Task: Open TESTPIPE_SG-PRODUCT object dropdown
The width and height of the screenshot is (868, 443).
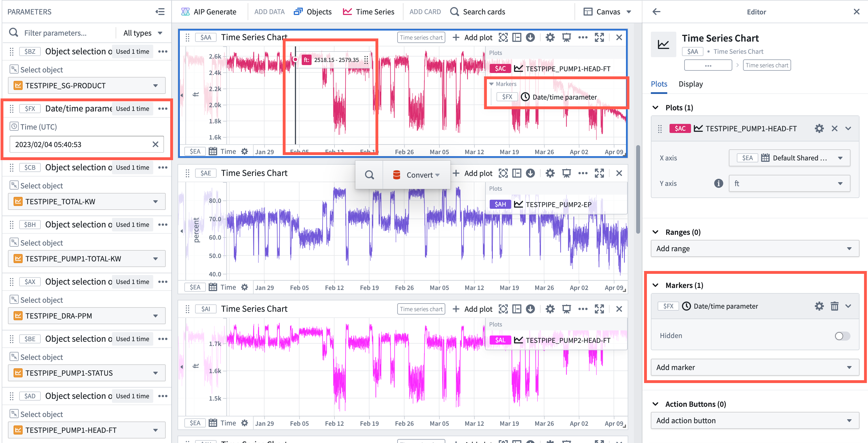Action: coord(87,86)
